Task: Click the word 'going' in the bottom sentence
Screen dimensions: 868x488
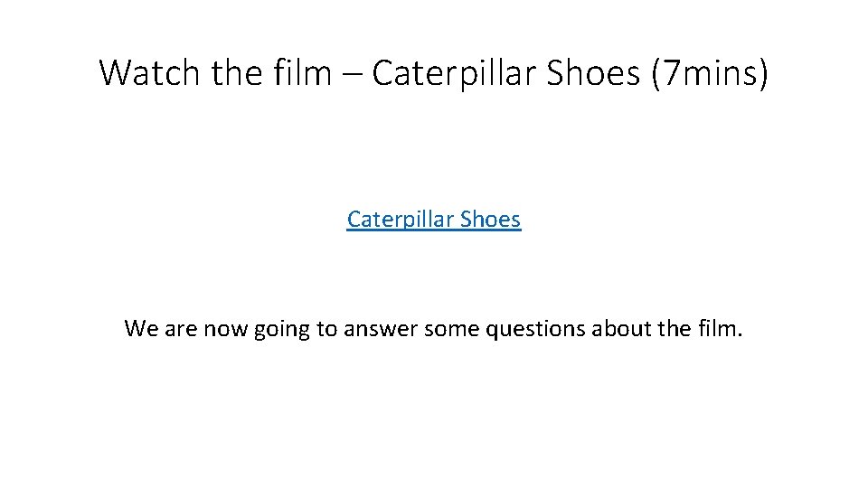Action: coord(282,330)
